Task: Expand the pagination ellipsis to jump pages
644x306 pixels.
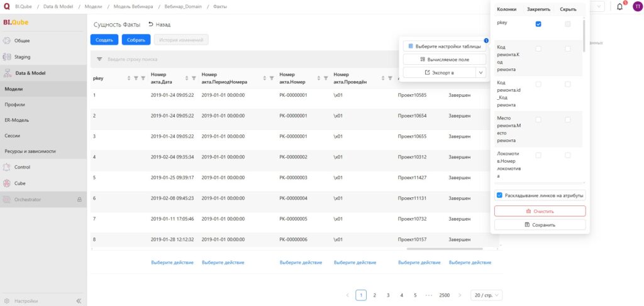Action: pos(429,295)
